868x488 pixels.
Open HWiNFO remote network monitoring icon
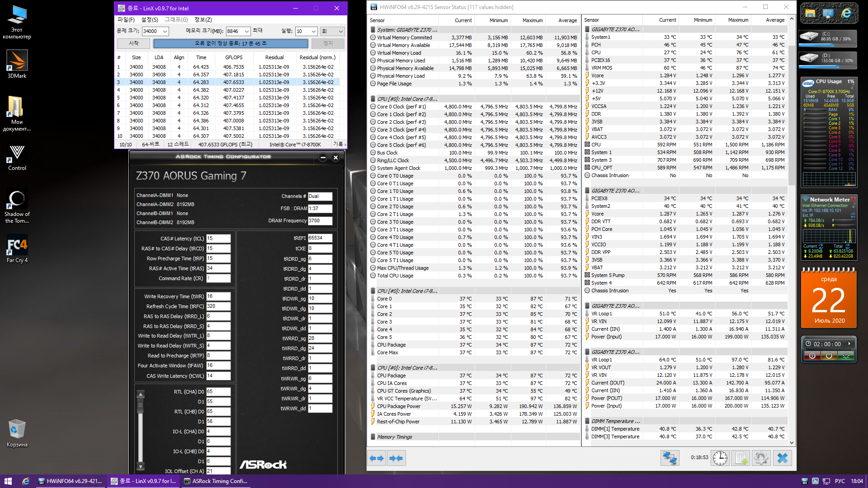[670, 458]
